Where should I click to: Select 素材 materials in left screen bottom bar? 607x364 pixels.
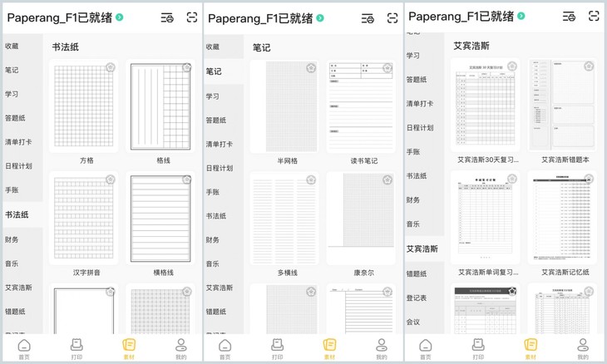[x=129, y=349]
